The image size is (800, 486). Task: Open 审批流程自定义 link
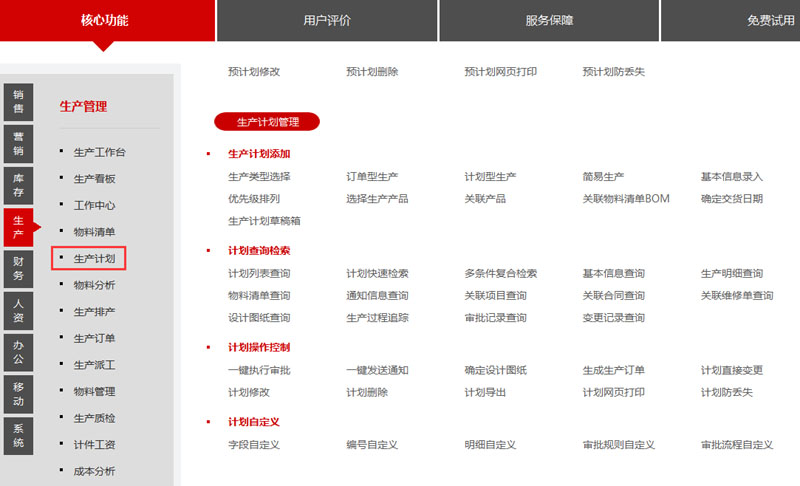(x=737, y=445)
